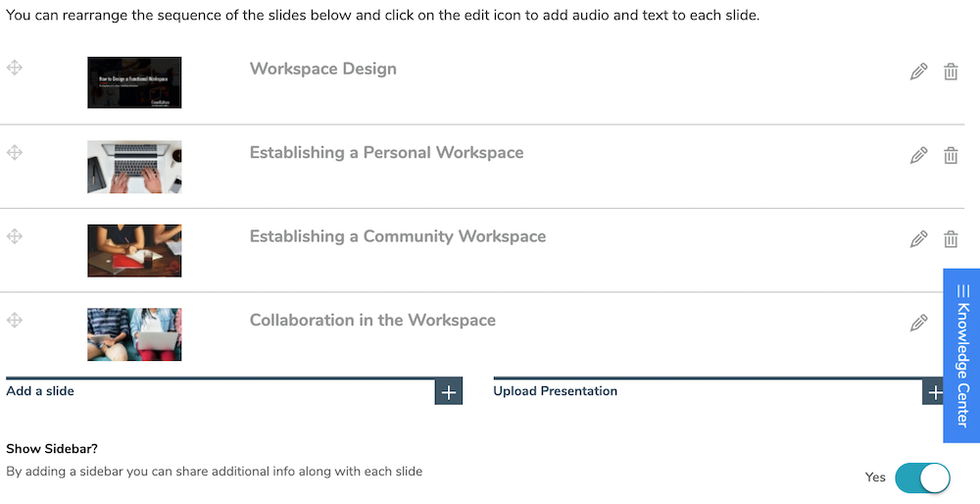980x504 pixels.
Task: Edit Establishing a Personal Workspace slide
Action: tap(919, 155)
